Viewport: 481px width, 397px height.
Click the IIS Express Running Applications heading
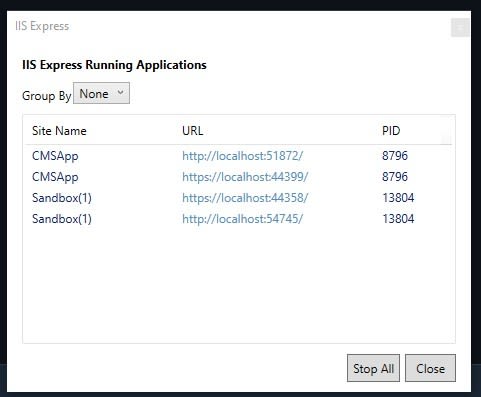114,65
